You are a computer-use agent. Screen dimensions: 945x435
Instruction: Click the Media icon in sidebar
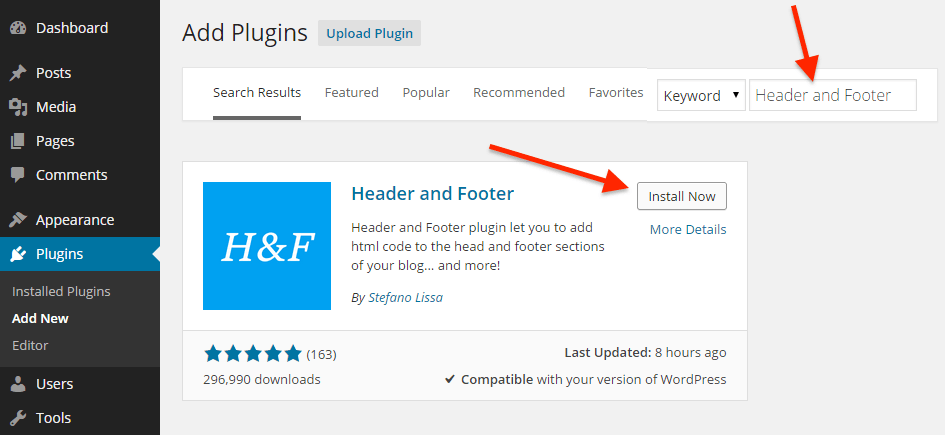click(x=18, y=107)
